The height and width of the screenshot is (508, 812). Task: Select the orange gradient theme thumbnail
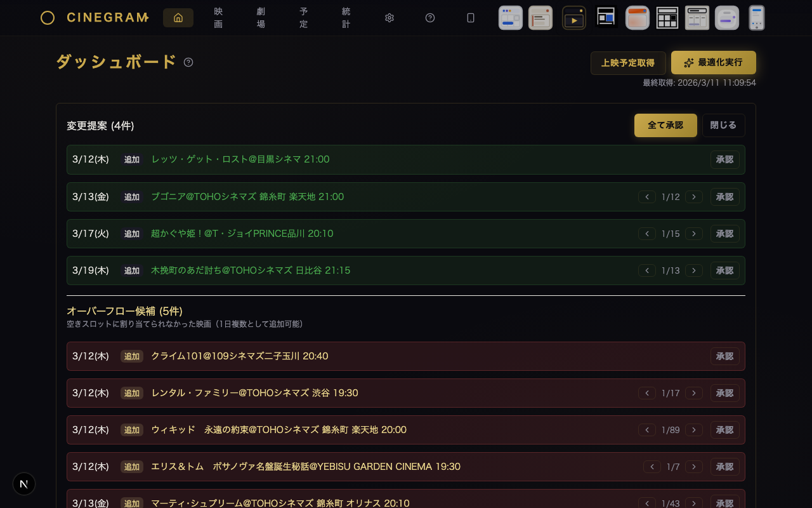pyautogui.click(x=638, y=18)
